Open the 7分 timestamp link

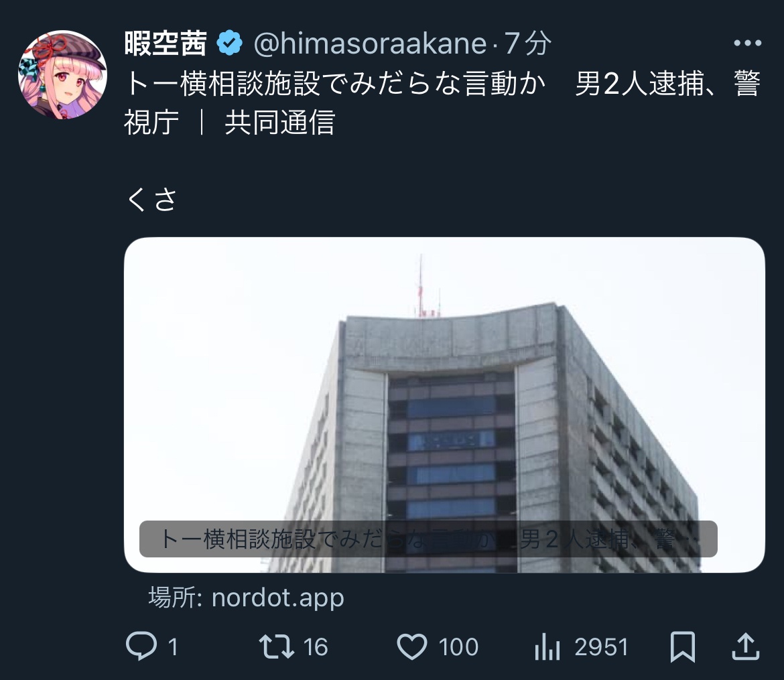click(x=527, y=44)
